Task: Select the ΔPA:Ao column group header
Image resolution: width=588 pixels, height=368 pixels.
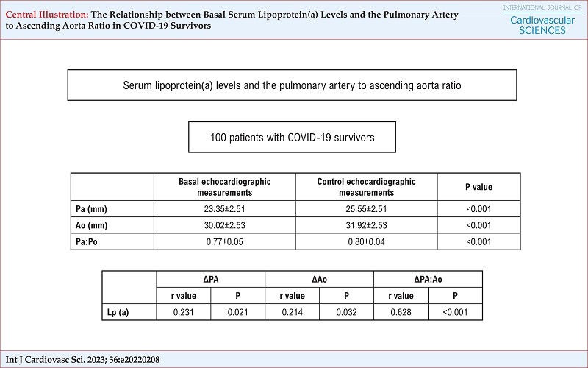Action: (428, 279)
